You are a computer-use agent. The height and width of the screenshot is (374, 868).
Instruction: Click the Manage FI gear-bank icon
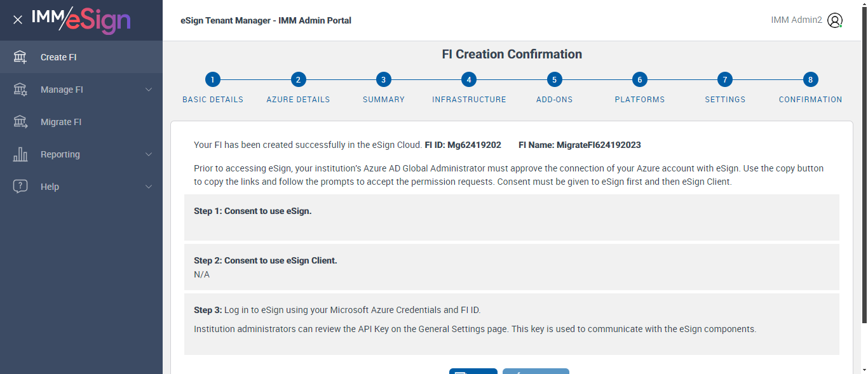20,90
